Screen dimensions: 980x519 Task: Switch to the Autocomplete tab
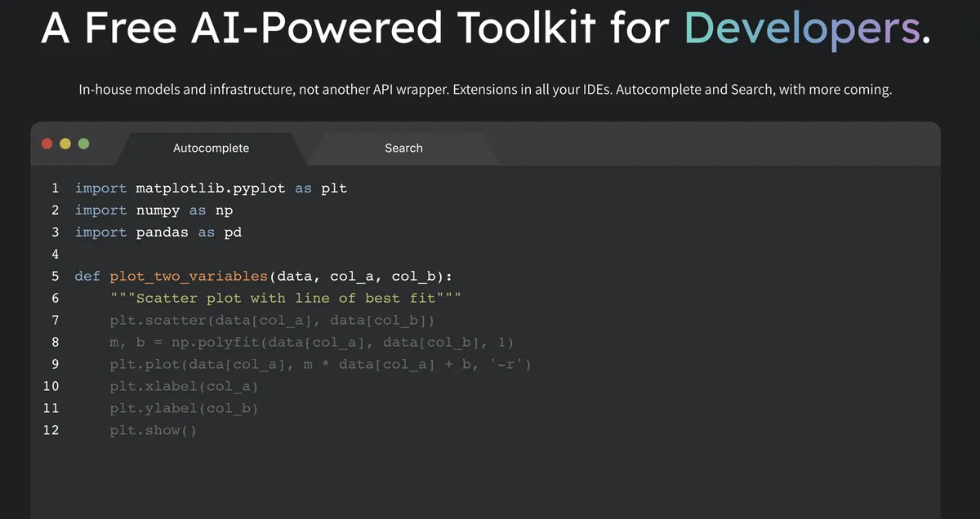(211, 149)
